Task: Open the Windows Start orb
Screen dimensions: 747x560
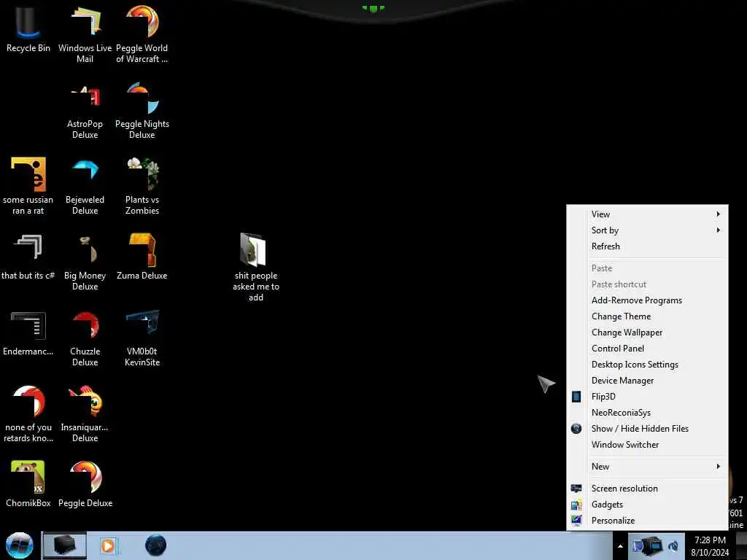Action: pos(20,545)
